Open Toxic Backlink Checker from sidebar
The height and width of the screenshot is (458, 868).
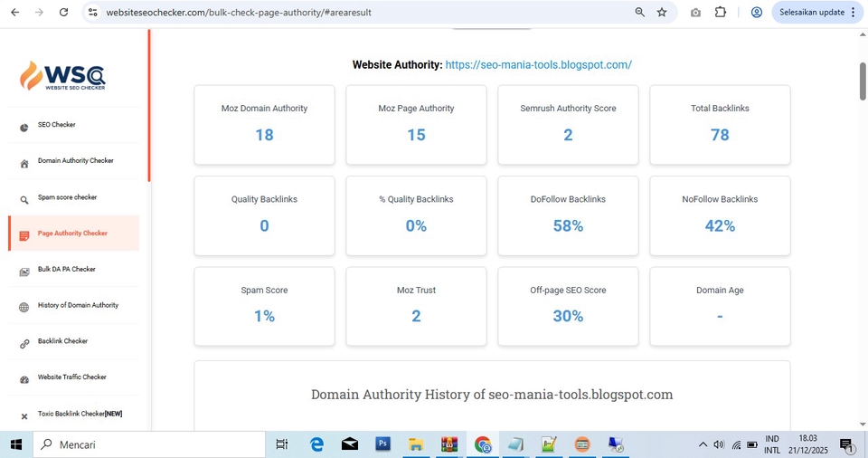(x=80, y=414)
